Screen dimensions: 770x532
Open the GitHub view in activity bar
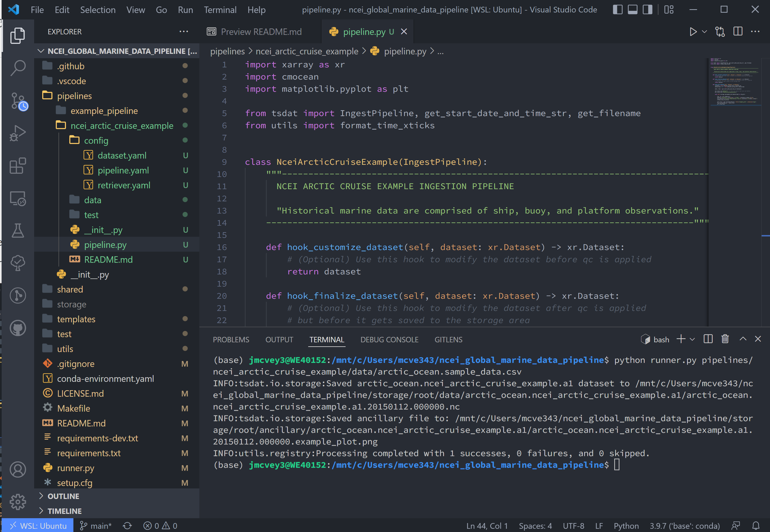click(x=18, y=328)
